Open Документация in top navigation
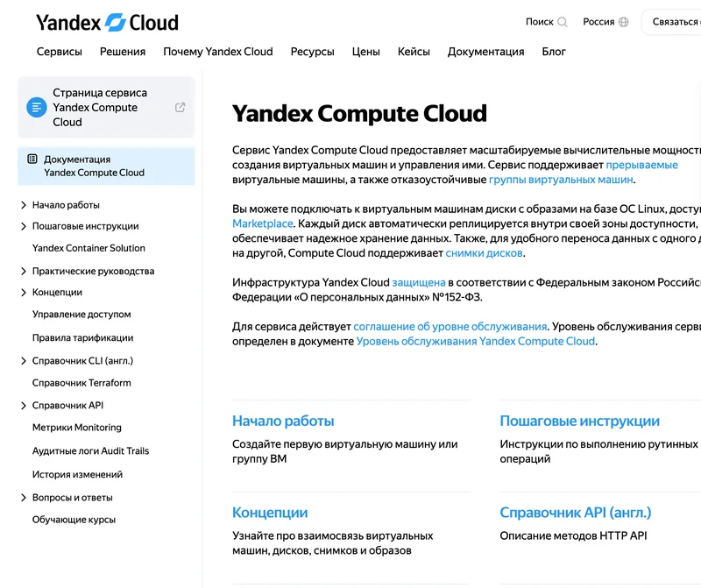Screen dimensions: 701x588 pos(486,52)
